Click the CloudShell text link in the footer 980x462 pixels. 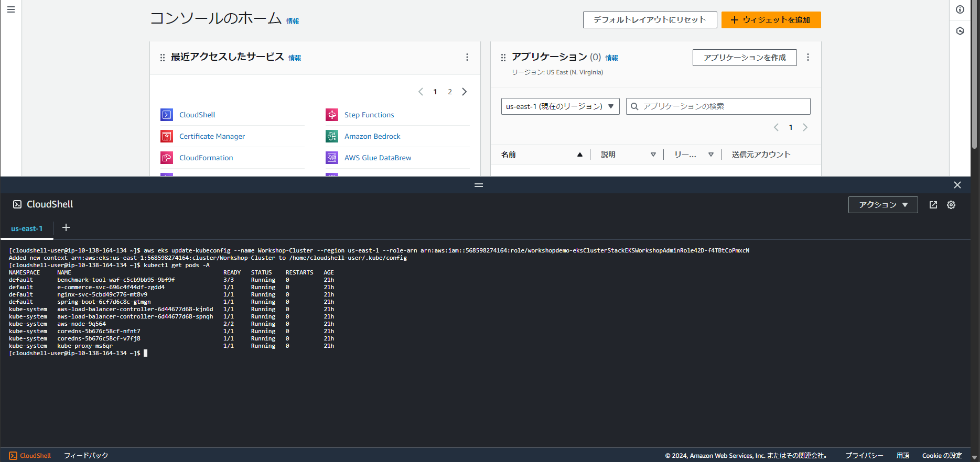pyautogui.click(x=35, y=456)
